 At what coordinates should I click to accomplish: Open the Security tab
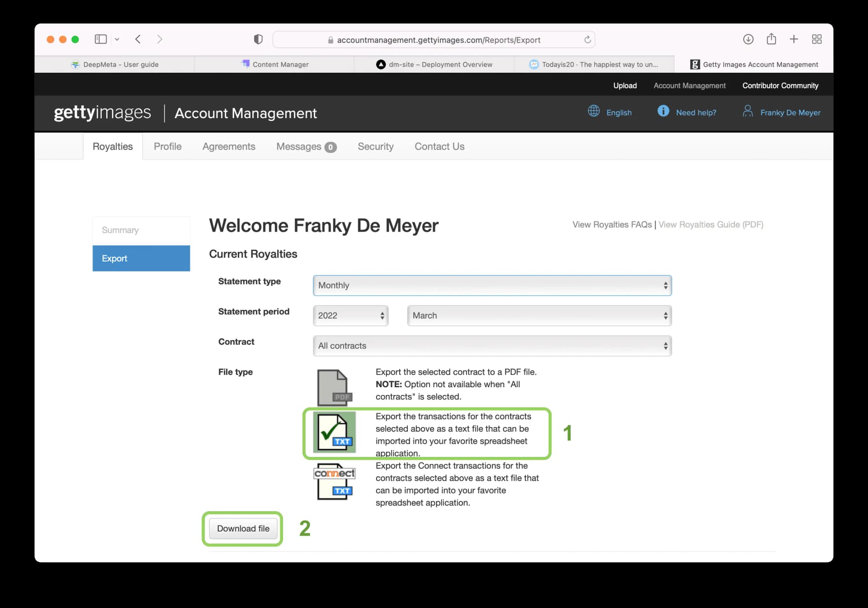pos(376,147)
